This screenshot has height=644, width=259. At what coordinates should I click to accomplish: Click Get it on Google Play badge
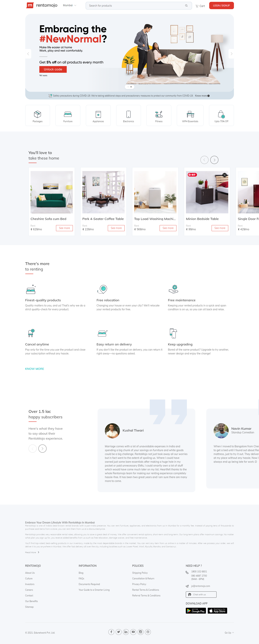point(196,611)
